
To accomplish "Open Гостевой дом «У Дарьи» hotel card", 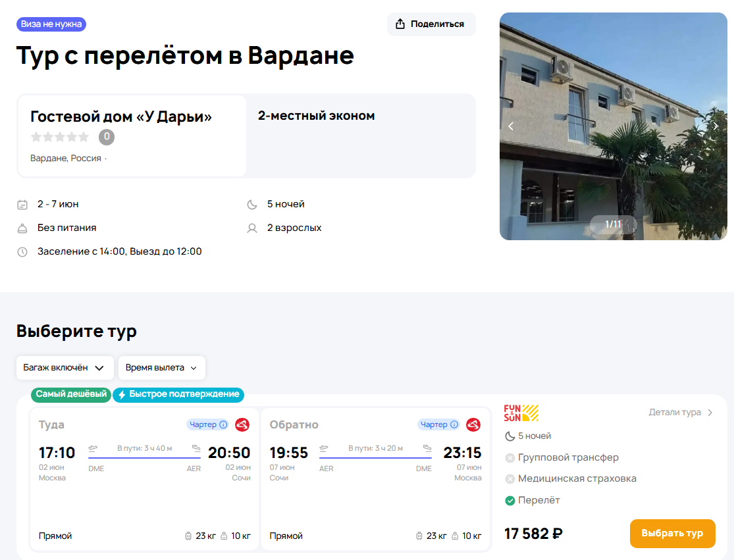I will coord(132,136).
